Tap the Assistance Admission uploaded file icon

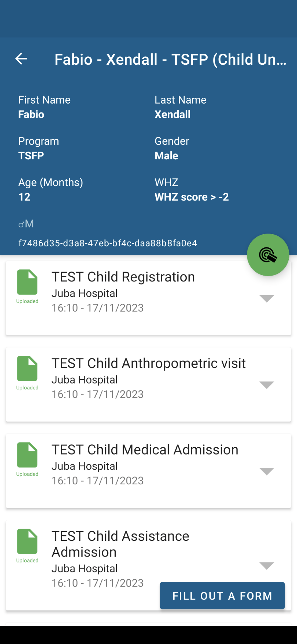pos(27,541)
